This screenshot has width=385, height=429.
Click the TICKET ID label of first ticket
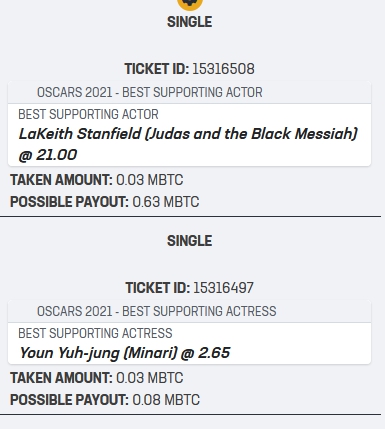click(x=157, y=69)
